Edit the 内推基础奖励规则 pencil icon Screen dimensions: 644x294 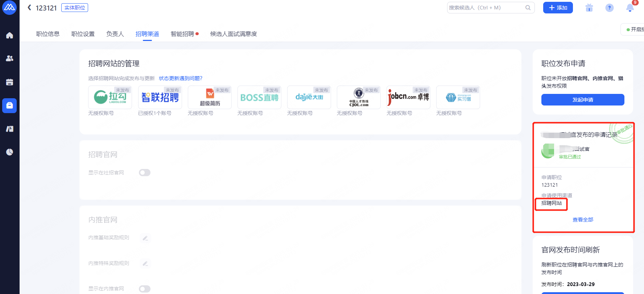click(x=145, y=238)
